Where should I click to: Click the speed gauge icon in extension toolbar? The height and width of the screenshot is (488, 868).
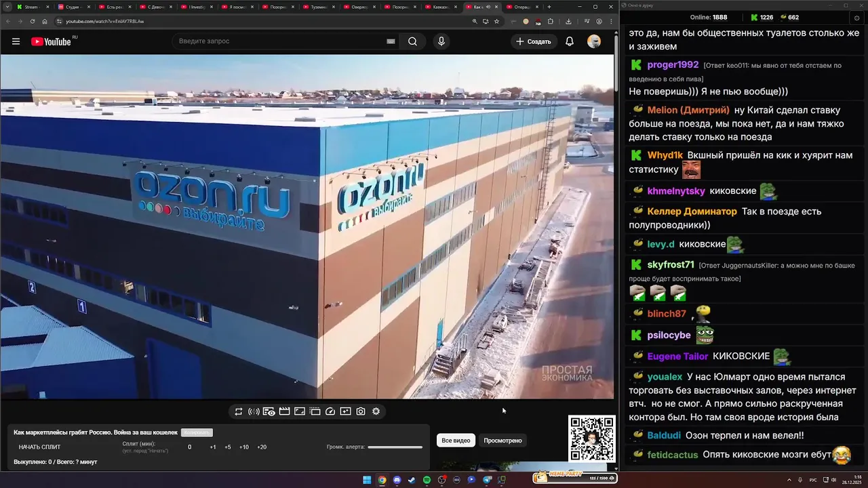coord(330,411)
